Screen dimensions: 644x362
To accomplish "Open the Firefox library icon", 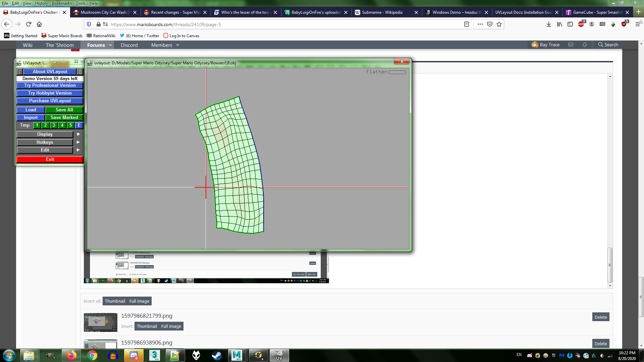I will tap(559, 24).
